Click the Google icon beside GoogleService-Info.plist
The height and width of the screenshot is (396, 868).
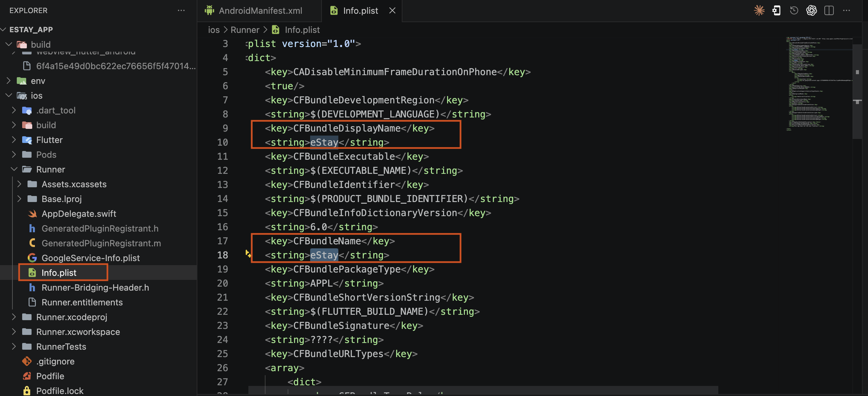click(x=32, y=258)
